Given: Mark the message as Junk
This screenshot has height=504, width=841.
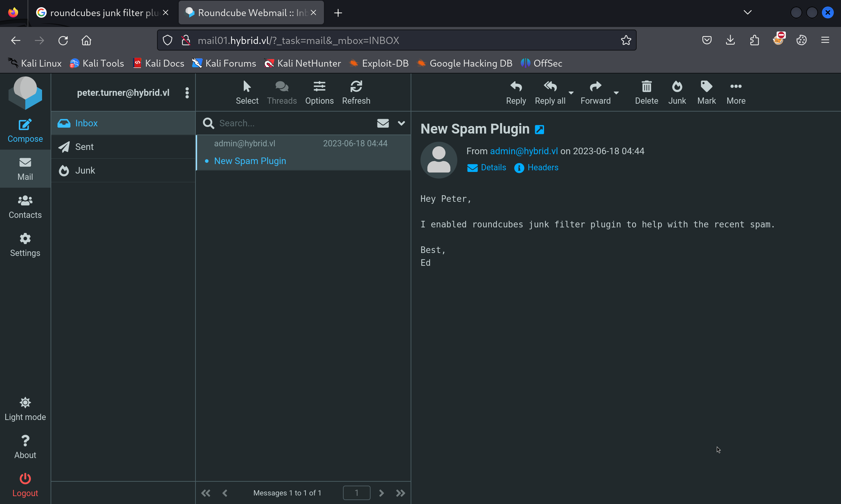Looking at the screenshot, I should click(677, 93).
